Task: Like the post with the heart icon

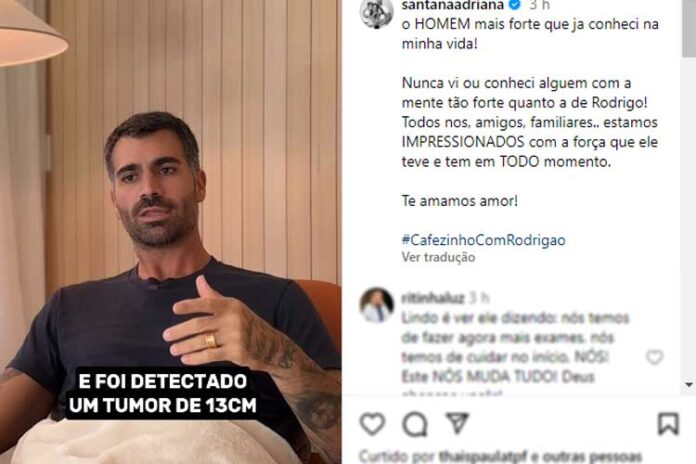Action: coord(372,424)
